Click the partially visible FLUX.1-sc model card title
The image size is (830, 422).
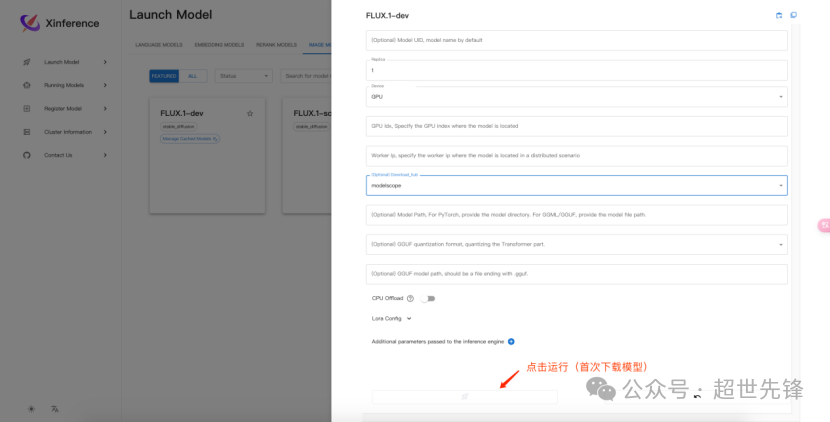pyautogui.click(x=312, y=113)
